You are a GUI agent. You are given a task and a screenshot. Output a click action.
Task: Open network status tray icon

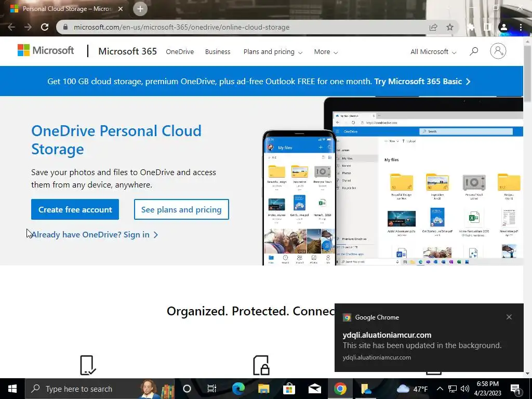pos(453,389)
